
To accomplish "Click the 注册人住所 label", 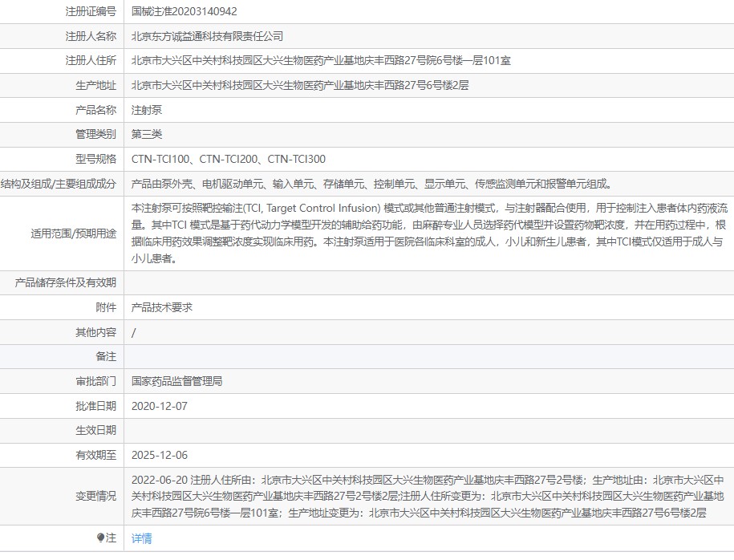I will click(91, 60).
